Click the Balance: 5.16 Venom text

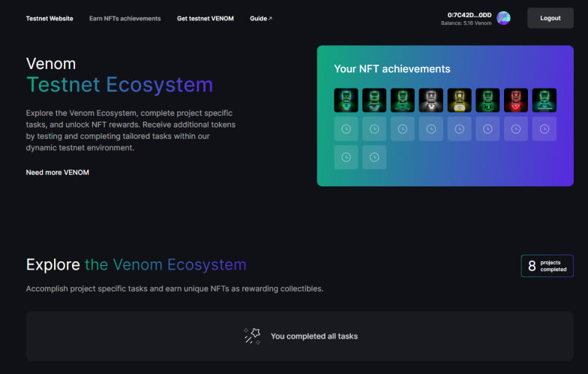466,23
